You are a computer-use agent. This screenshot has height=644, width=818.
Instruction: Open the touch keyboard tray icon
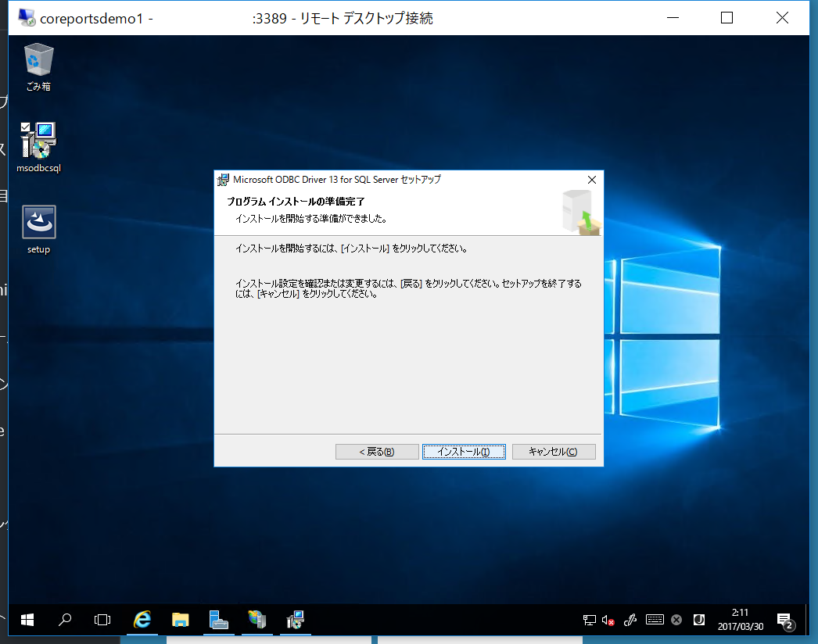pyautogui.click(x=655, y=620)
